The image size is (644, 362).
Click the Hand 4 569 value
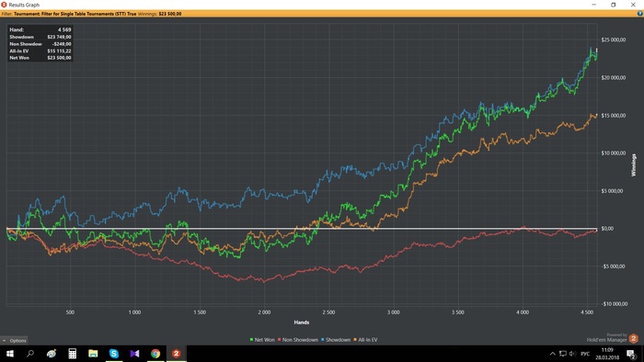coord(64,29)
